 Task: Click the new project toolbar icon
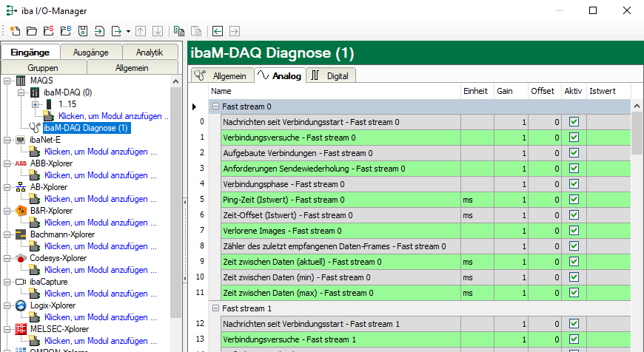coord(15,31)
